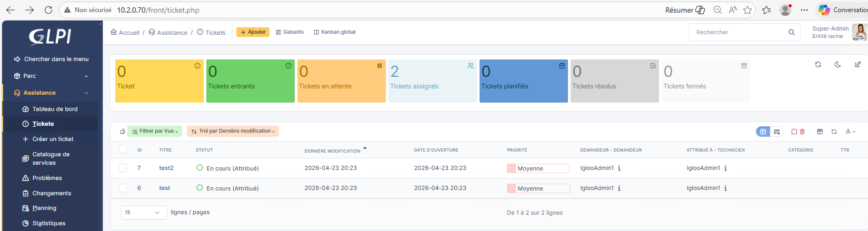Click the saved searches icon left of Filtrer
This screenshot has width=868, height=231.
(122, 132)
